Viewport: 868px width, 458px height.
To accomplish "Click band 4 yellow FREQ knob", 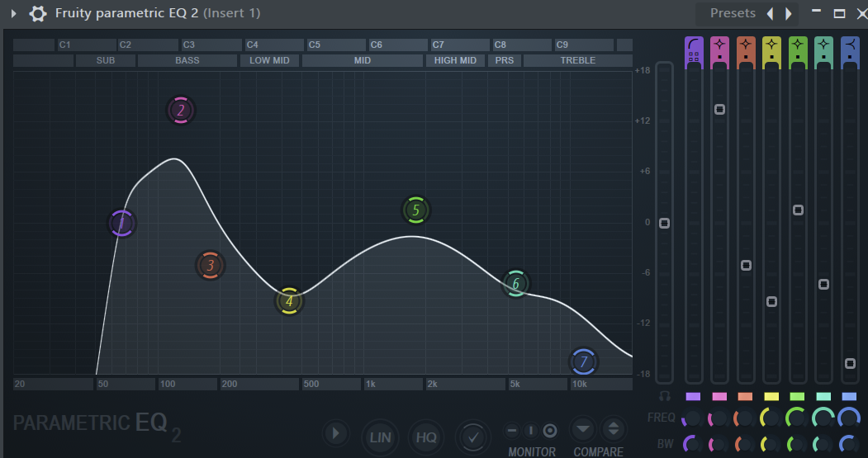I will point(771,418).
